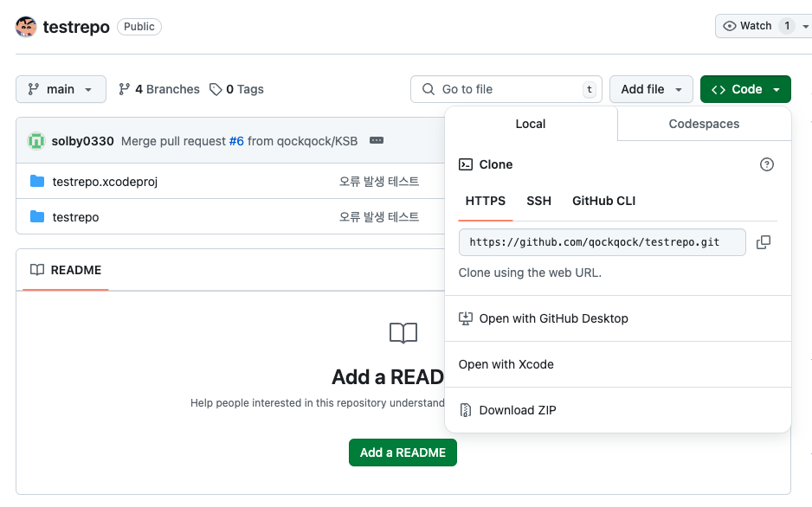
Task: Select the GitHub CLI clone tab
Action: point(603,201)
